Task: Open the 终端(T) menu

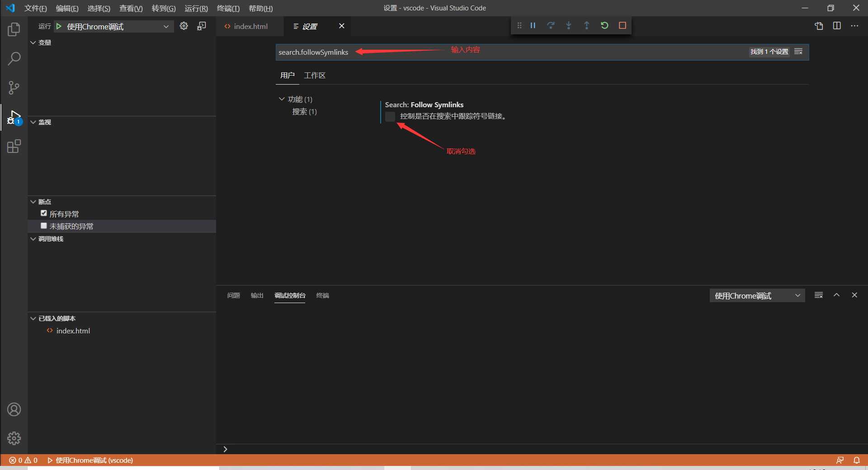Action: click(228, 8)
